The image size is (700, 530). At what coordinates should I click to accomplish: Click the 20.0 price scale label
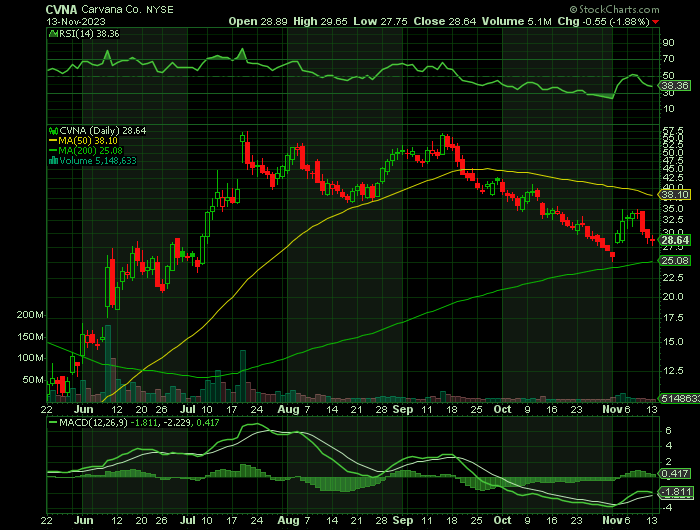(x=672, y=296)
